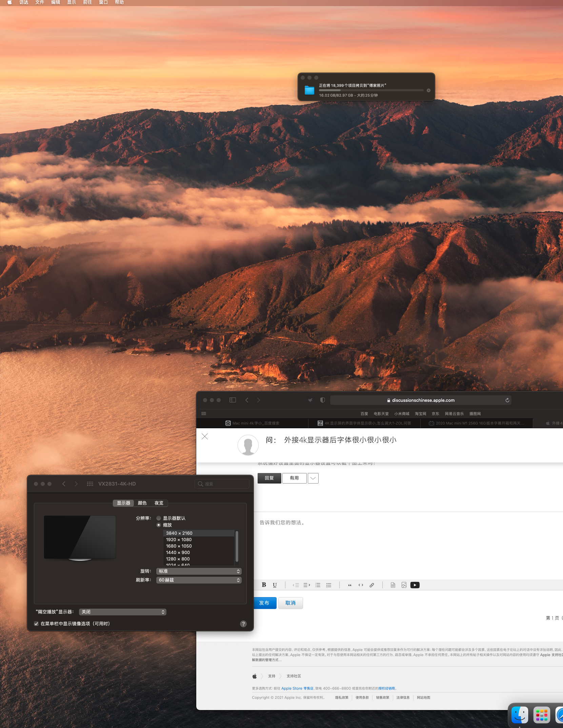Open the 前往 menu in the menu bar

point(87,2)
